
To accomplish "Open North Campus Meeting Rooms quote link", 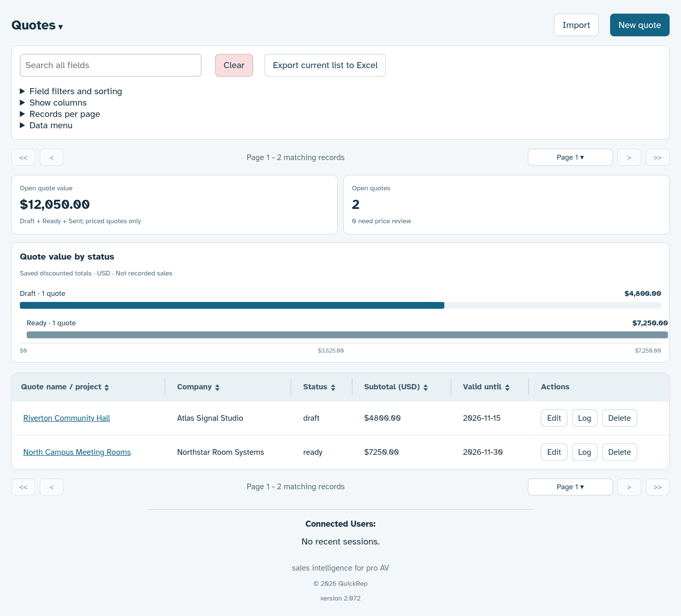I will tap(77, 452).
